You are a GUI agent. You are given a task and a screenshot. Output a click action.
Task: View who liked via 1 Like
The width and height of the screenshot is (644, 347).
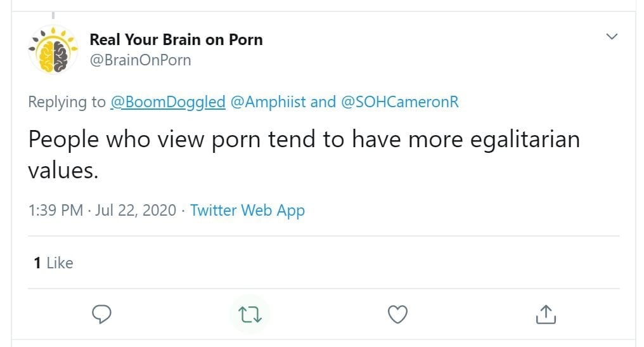[x=54, y=263]
